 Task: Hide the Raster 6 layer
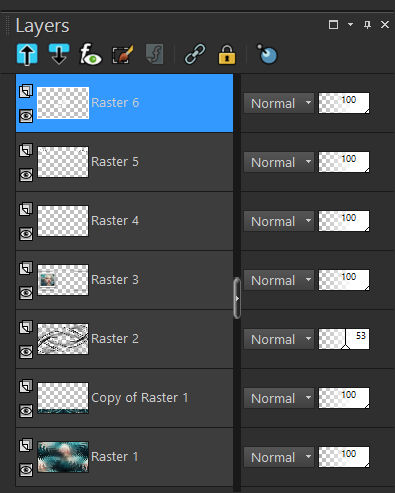click(x=26, y=116)
